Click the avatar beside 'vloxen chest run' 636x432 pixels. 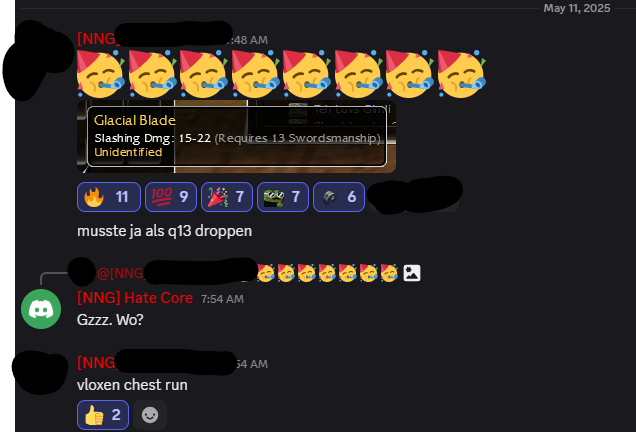click(40, 372)
